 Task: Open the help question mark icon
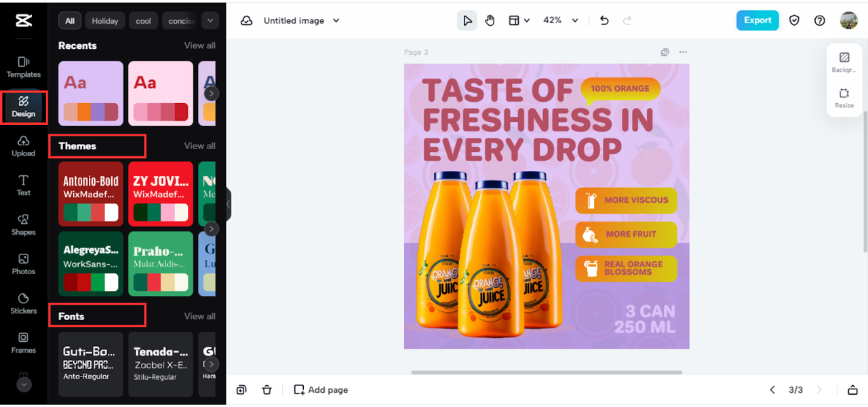pos(820,20)
